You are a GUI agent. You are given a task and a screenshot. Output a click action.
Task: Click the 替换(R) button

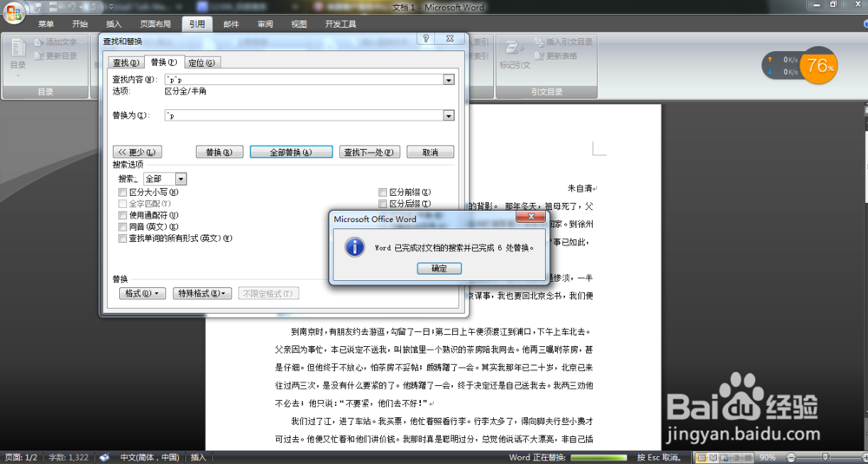pyautogui.click(x=220, y=152)
